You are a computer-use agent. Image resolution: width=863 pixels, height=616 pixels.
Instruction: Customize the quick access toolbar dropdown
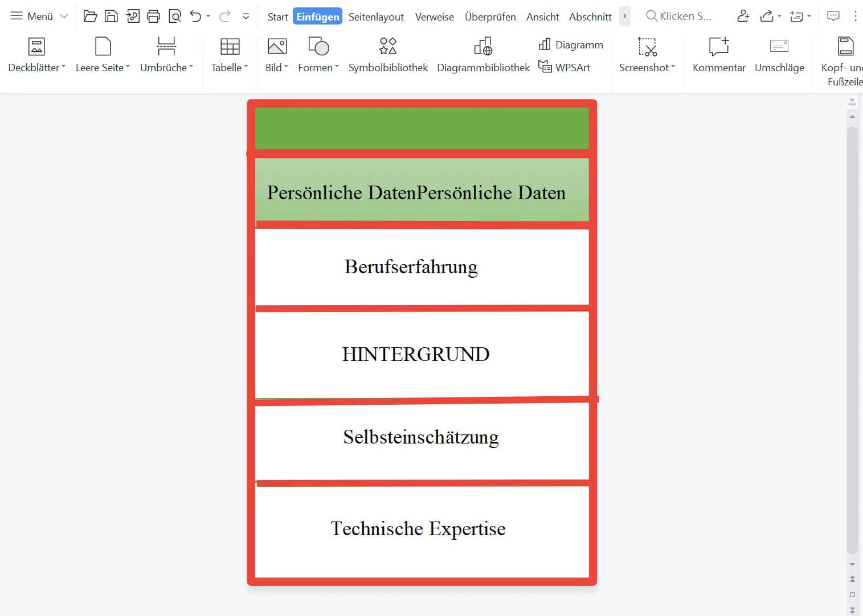click(246, 17)
